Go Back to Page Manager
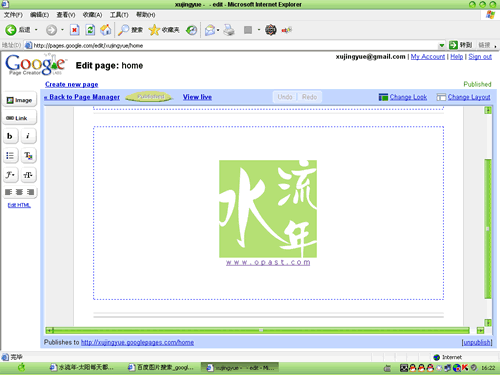This screenshot has height=375, width=500. 82,97
